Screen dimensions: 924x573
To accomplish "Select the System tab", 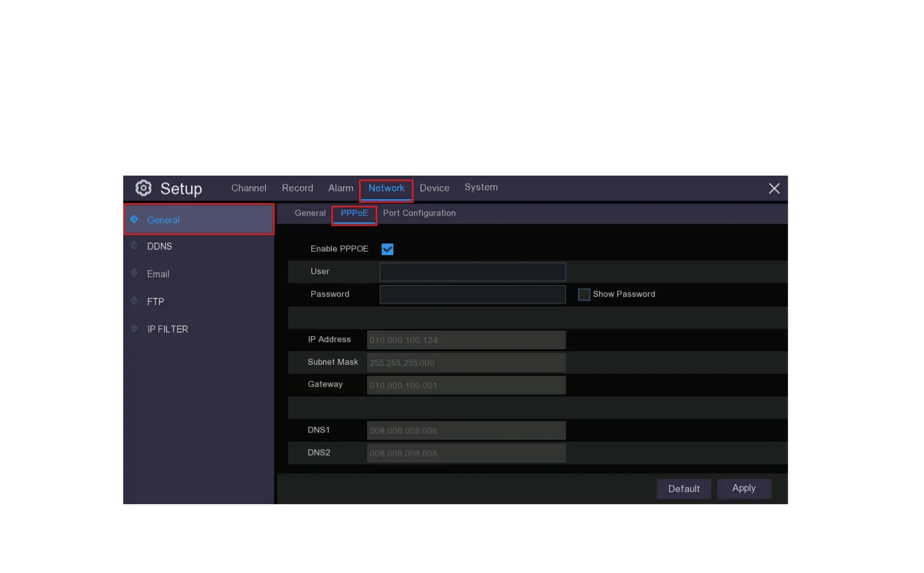I will [481, 187].
